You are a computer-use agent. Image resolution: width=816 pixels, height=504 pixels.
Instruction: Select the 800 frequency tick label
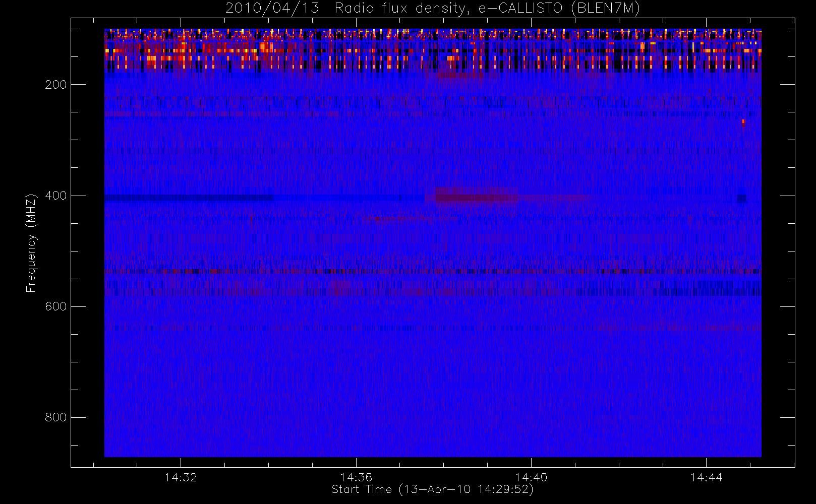pyautogui.click(x=55, y=417)
